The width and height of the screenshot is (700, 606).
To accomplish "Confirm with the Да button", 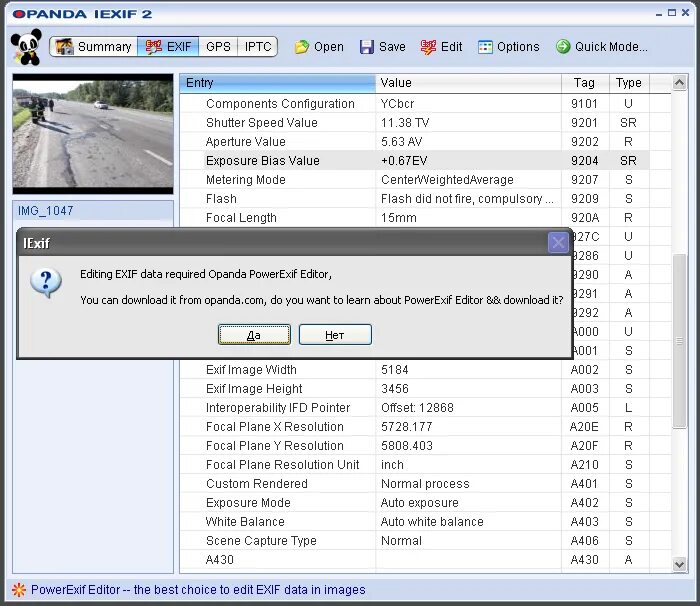I will (x=254, y=334).
